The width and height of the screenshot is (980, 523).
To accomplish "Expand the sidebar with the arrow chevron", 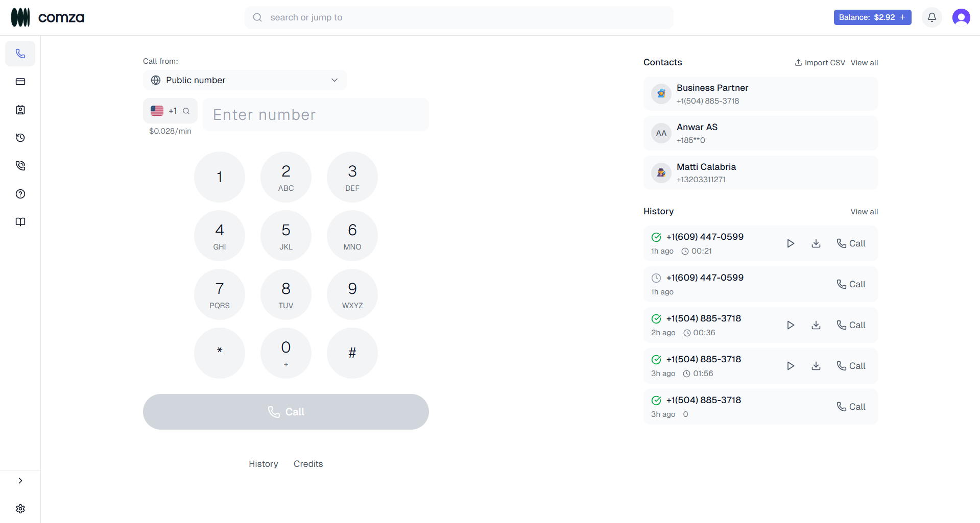I will (x=20, y=480).
